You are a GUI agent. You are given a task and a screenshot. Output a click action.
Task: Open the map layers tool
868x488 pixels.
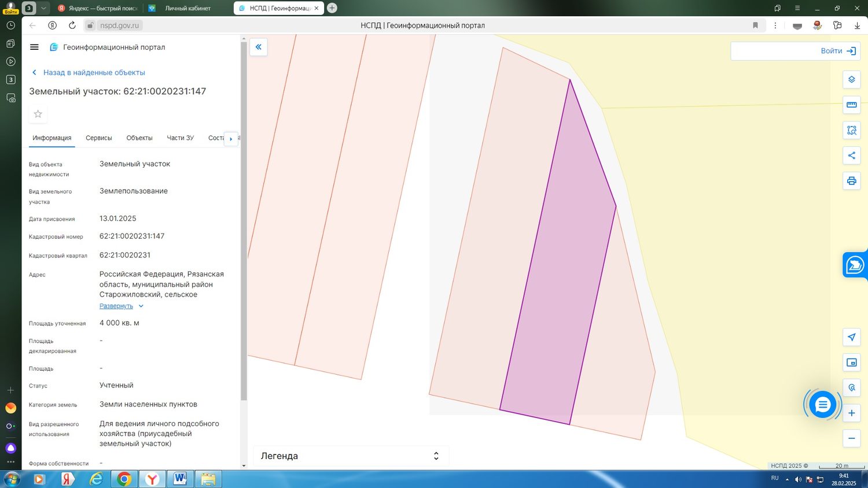tap(851, 80)
